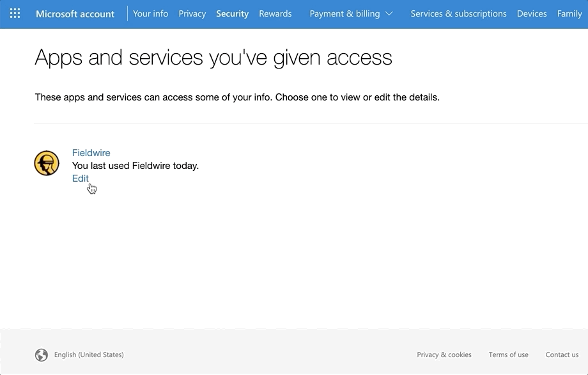Select the Security tab
This screenshot has width=588, height=375.
(232, 13)
